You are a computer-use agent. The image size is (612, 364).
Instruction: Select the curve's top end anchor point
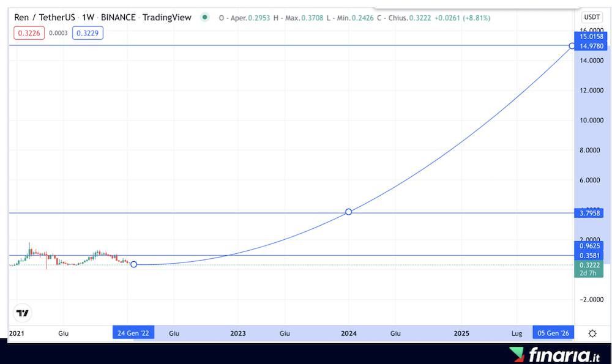tap(572, 46)
